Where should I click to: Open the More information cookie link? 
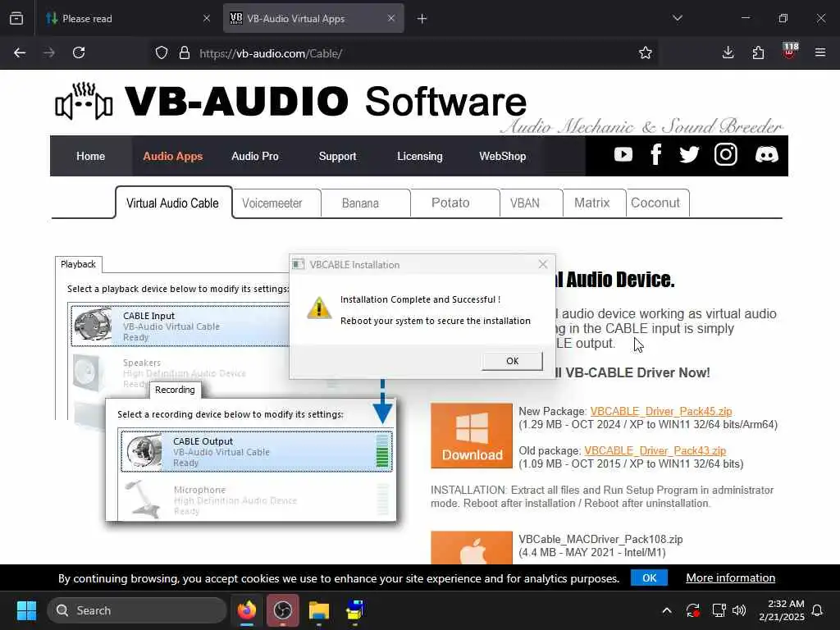pos(730,577)
